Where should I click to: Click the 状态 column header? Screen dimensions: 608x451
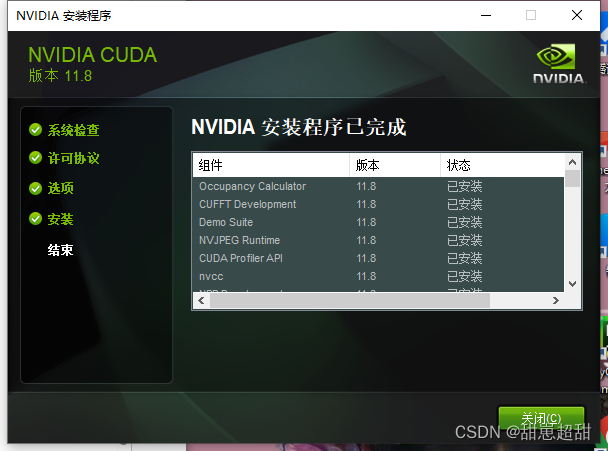[502, 166]
